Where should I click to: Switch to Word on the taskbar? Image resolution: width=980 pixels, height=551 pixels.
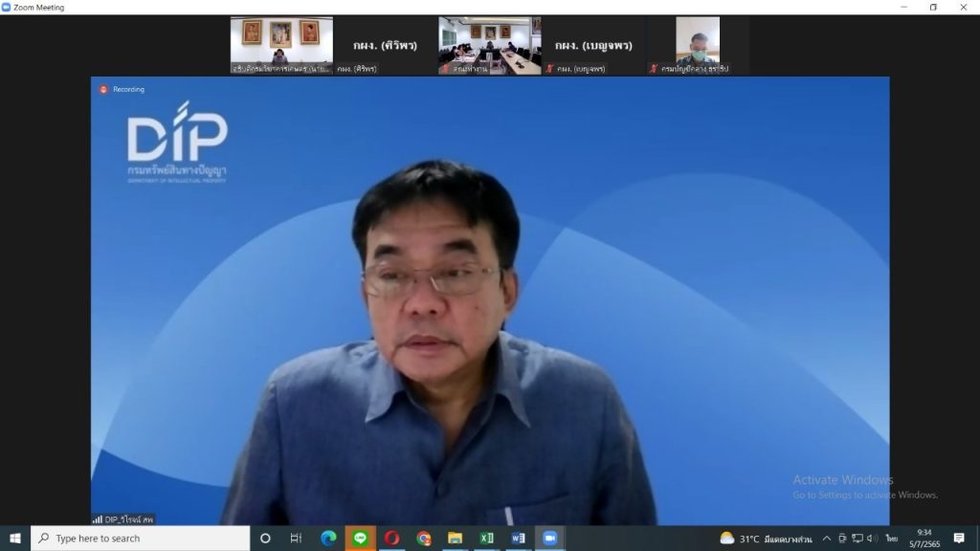(518, 538)
